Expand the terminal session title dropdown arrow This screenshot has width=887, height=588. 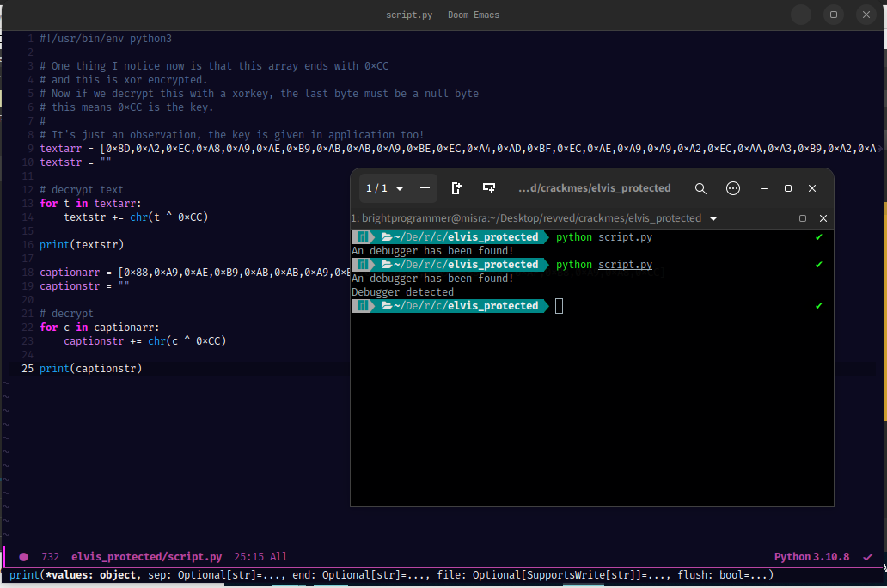click(x=713, y=218)
